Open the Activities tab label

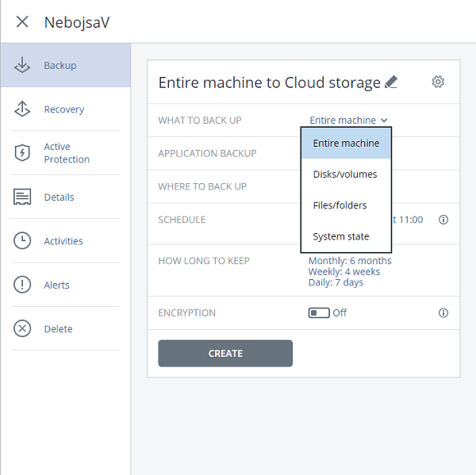[x=63, y=241]
